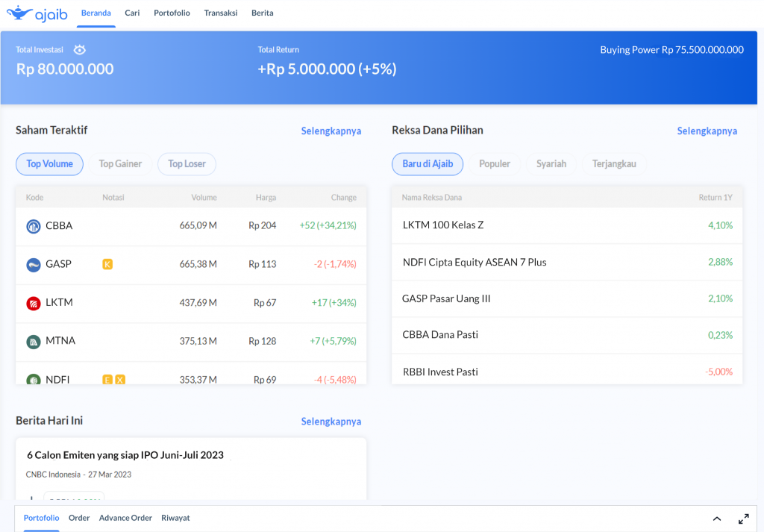Select the CBBA Dana Pasti fund

(x=567, y=335)
